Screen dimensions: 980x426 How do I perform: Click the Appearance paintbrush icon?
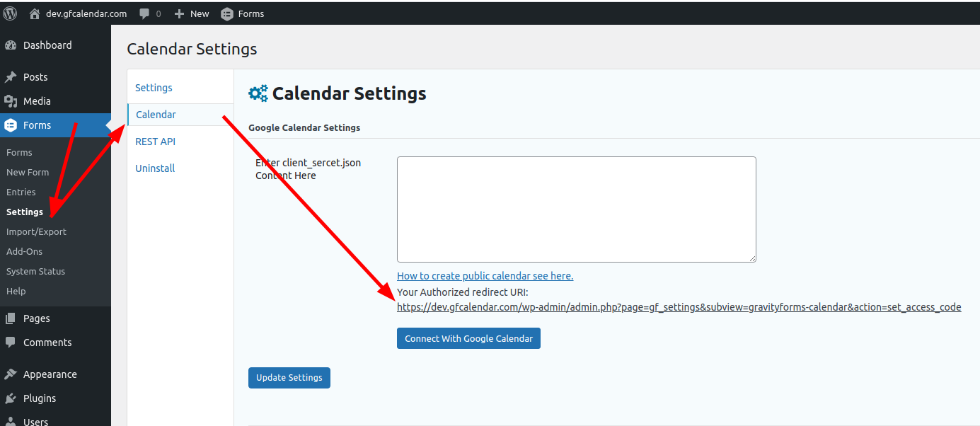[12, 374]
